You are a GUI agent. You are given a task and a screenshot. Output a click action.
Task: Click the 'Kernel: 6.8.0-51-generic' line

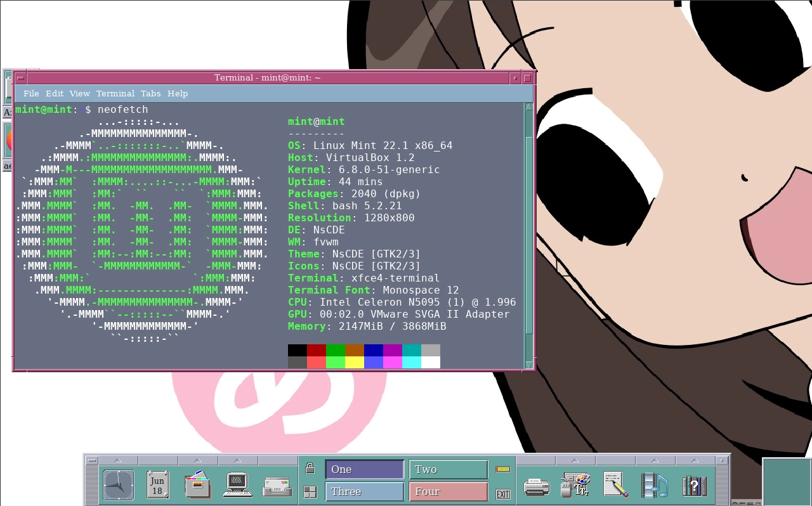pos(364,170)
